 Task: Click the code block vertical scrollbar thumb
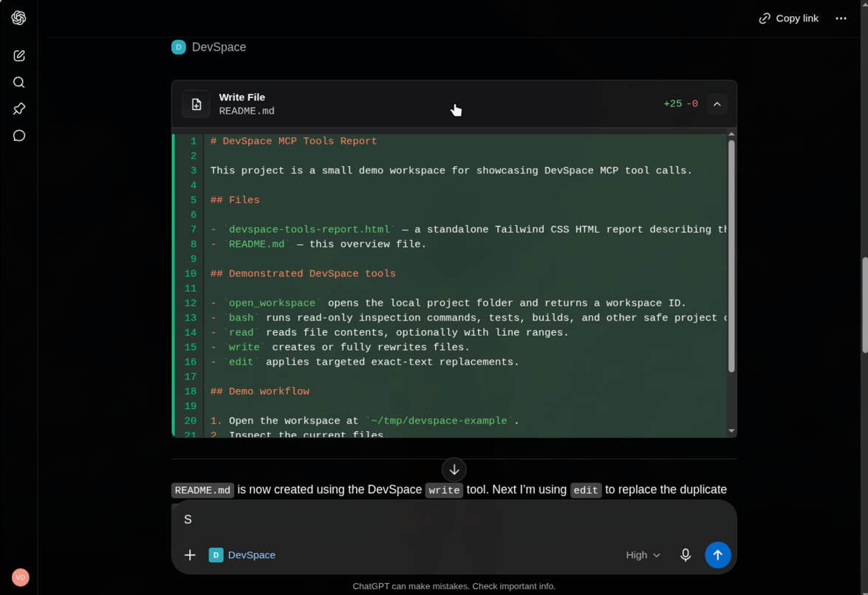(731, 256)
